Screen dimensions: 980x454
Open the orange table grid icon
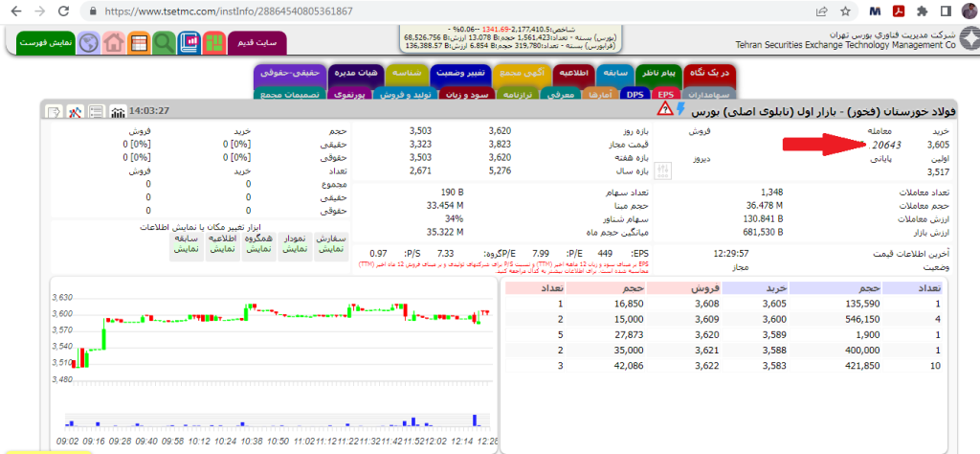(x=139, y=42)
